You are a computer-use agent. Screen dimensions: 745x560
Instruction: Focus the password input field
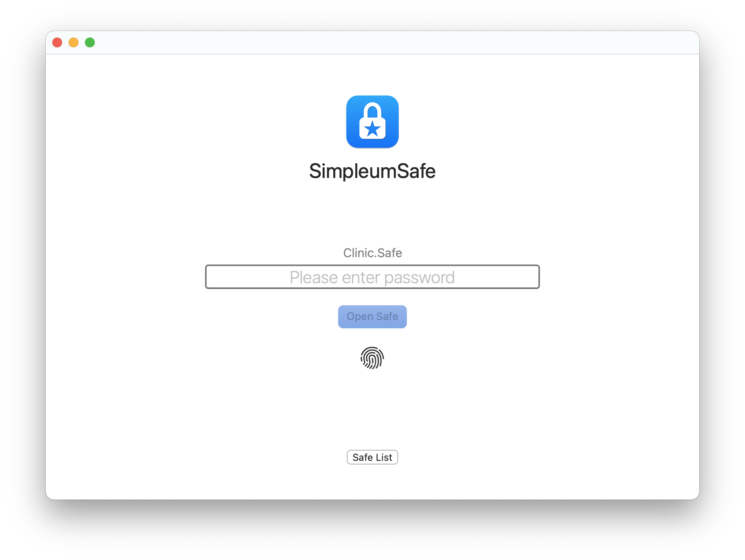372,277
